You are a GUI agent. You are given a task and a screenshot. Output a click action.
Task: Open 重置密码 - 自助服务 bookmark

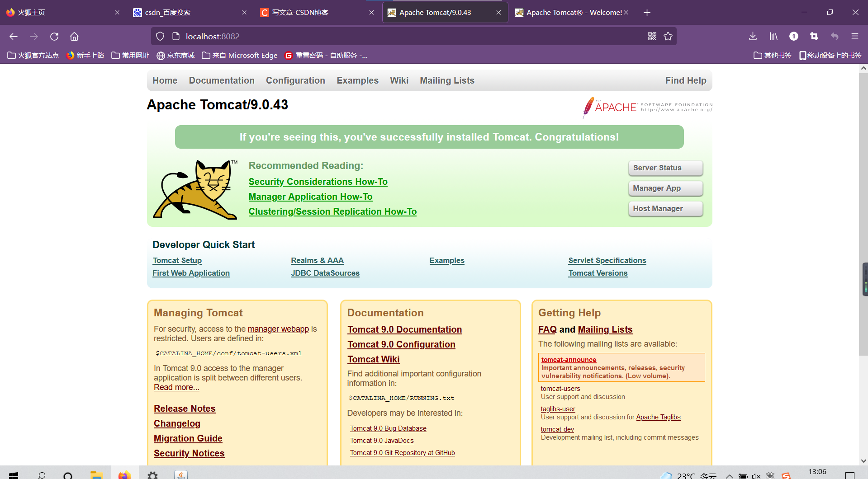[326, 56]
